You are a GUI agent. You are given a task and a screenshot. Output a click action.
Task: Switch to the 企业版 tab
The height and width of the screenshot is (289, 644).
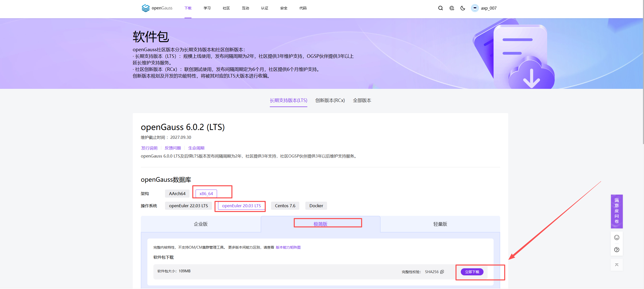[x=201, y=224]
